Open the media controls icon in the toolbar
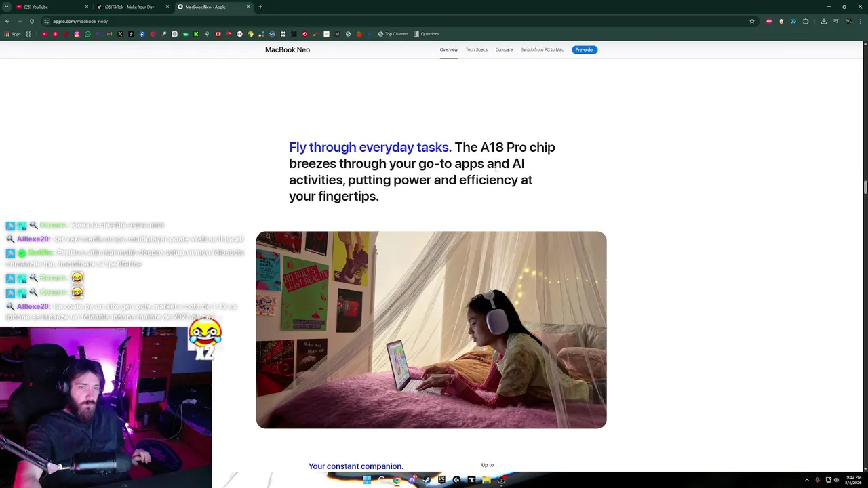Image resolution: width=868 pixels, height=488 pixels. [x=836, y=21]
